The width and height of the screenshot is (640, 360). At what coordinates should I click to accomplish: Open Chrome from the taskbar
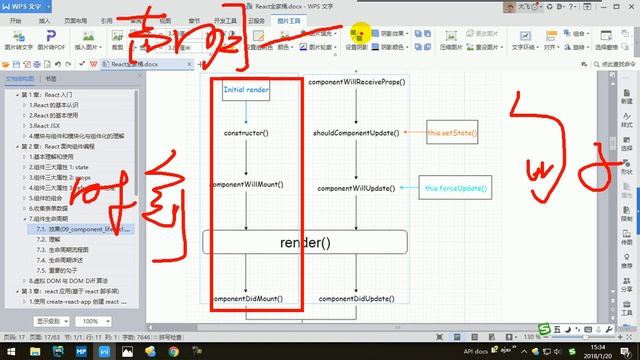pos(173,351)
